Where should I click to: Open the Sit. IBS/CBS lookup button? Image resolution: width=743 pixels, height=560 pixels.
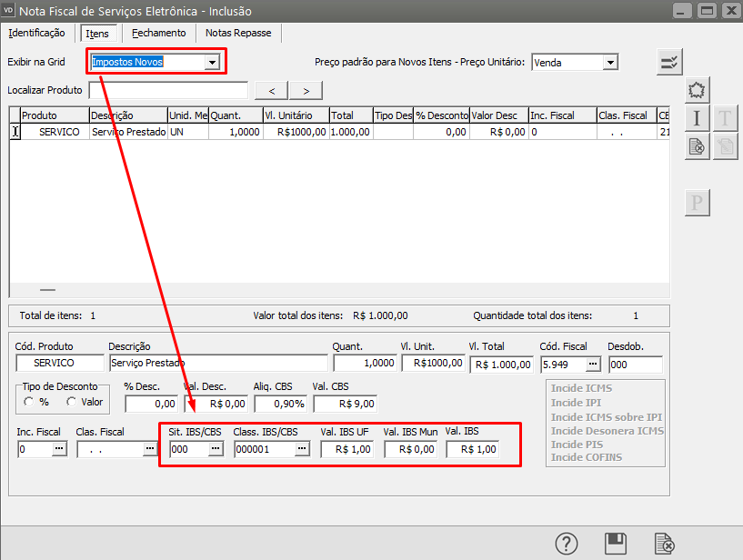[216, 449]
